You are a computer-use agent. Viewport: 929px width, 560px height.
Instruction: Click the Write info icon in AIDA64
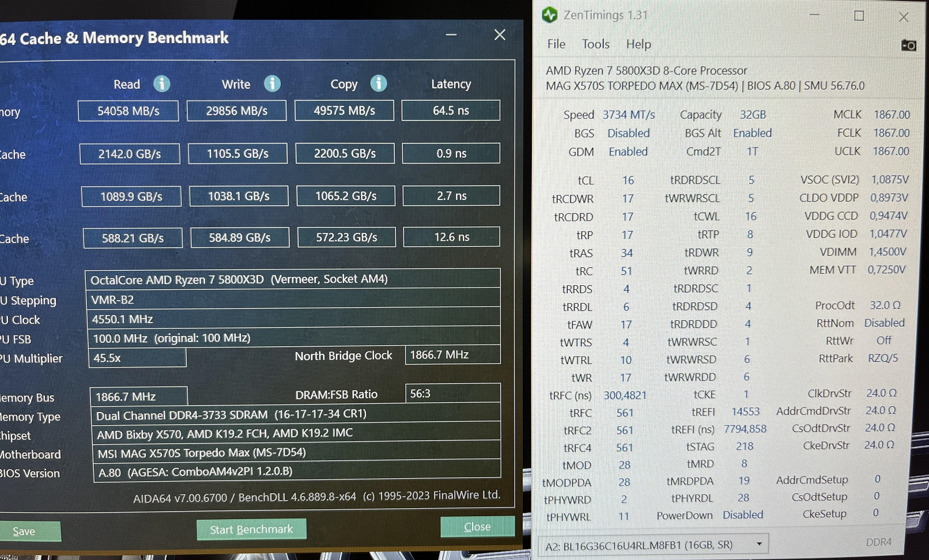pos(272,84)
